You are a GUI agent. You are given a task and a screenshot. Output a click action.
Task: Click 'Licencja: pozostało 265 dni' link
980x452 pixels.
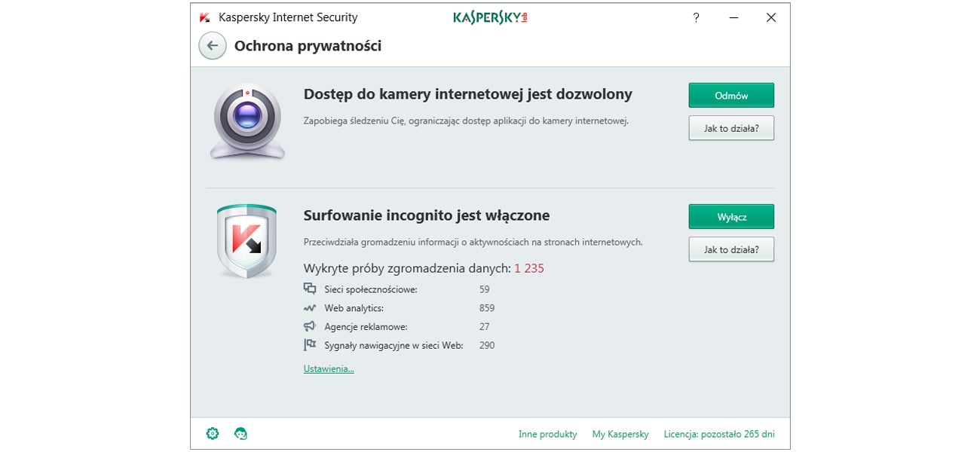point(719,434)
